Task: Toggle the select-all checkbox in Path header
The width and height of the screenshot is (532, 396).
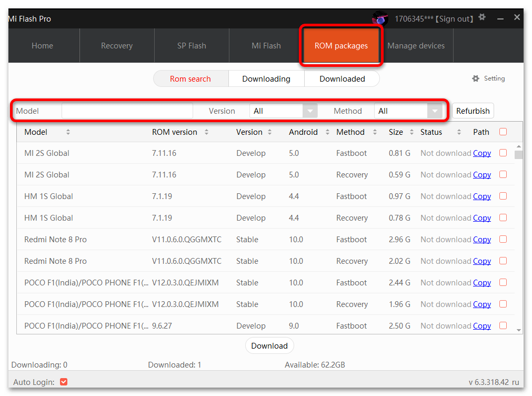Action: pyautogui.click(x=503, y=132)
